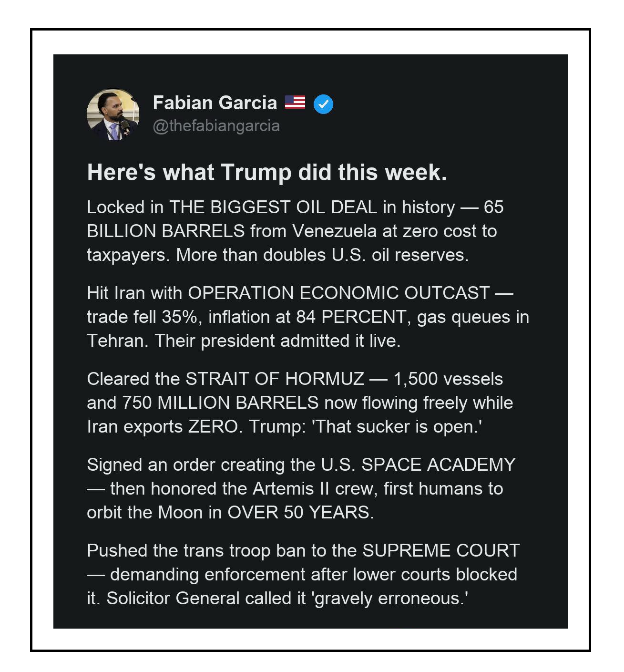Image resolution: width=624 pixels, height=672 pixels.
Task: Click the STRAIT OF HORMUZ phrase
Action: coord(275,379)
